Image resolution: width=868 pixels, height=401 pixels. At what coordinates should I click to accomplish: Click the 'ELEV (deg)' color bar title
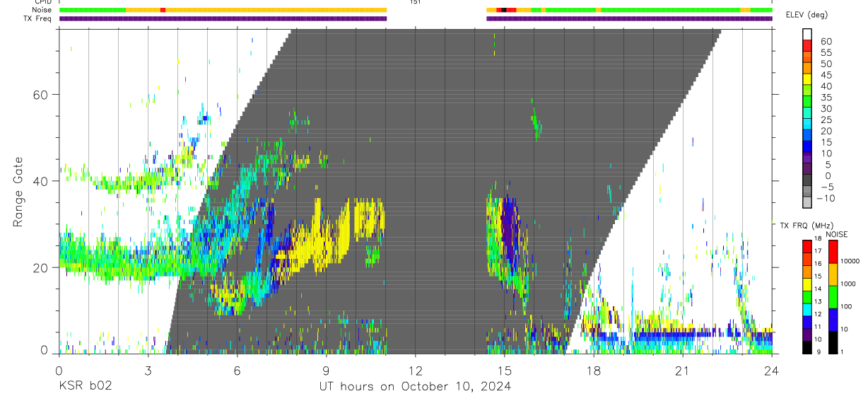(x=806, y=15)
